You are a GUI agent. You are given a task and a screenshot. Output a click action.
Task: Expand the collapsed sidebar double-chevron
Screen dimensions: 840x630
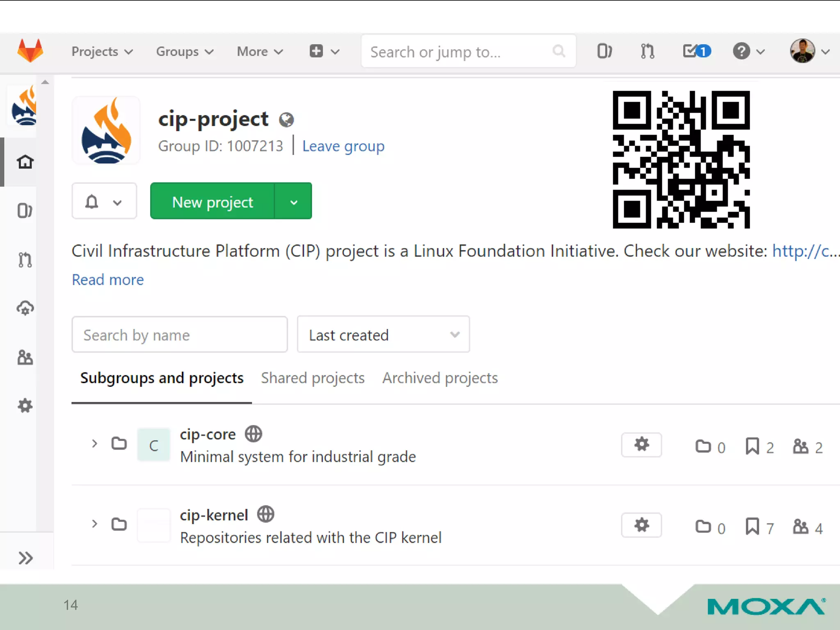tap(25, 558)
